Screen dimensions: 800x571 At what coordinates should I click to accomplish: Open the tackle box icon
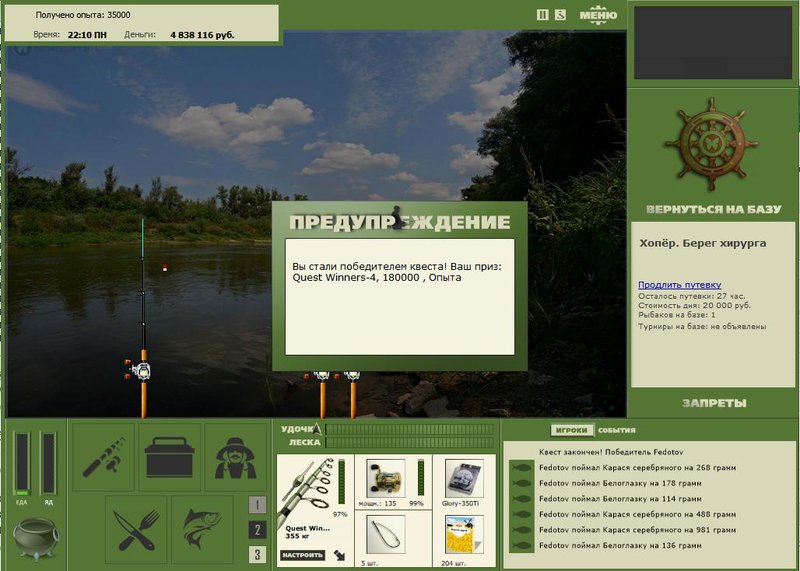click(x=169, y=457)
